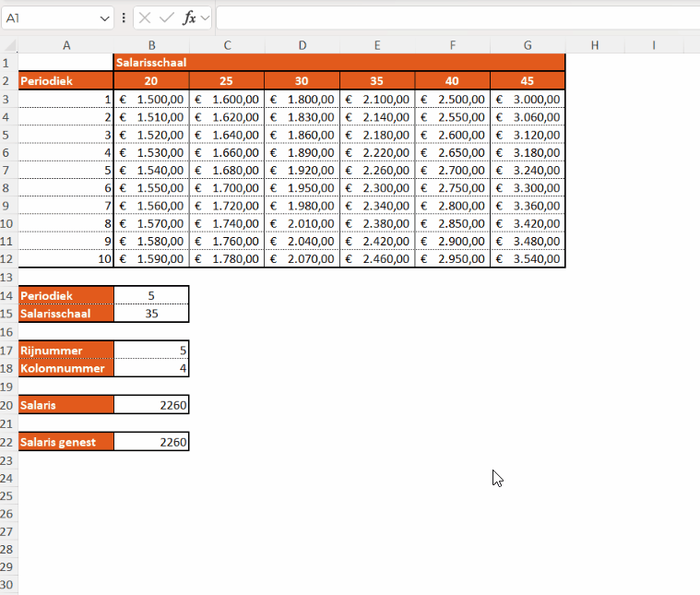Select row 1 header
Image resolution: width=700 pixels, height=595 pixels.
[9, 63]
